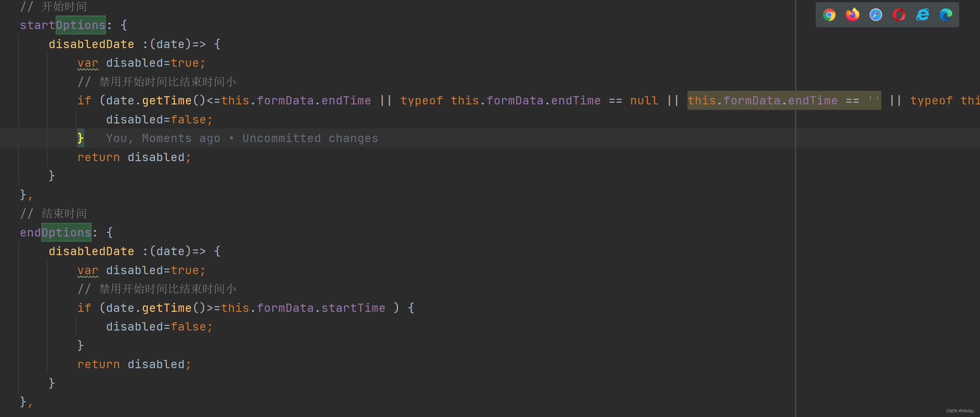The width and height of the screenshot is (980, 417).
Task: Click disabledDate under endOptions
Action: click(91, 251)
